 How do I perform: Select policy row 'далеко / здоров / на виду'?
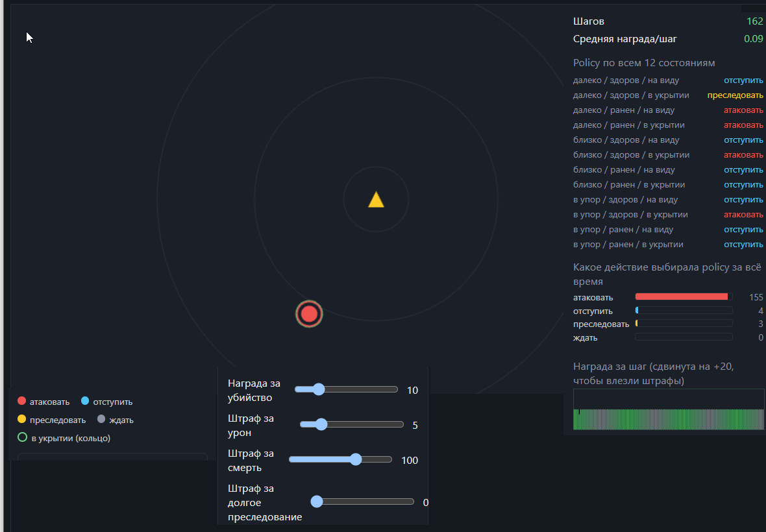(x=668, y=80)
